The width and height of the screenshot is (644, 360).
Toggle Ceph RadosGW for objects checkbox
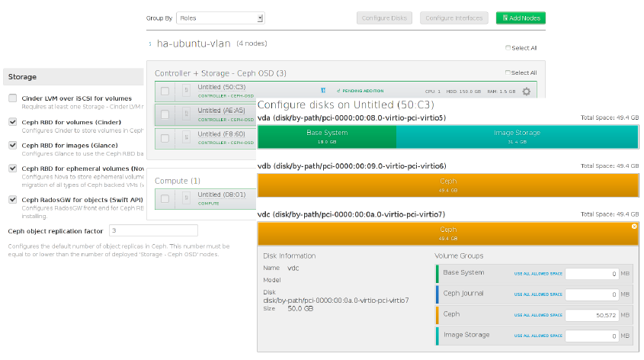[13, 200]
